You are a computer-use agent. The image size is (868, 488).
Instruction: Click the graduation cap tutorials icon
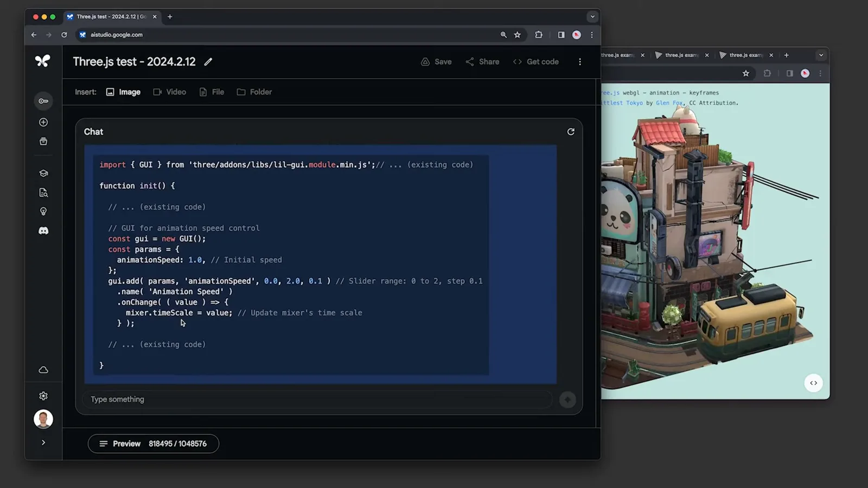tap(43, 174)
